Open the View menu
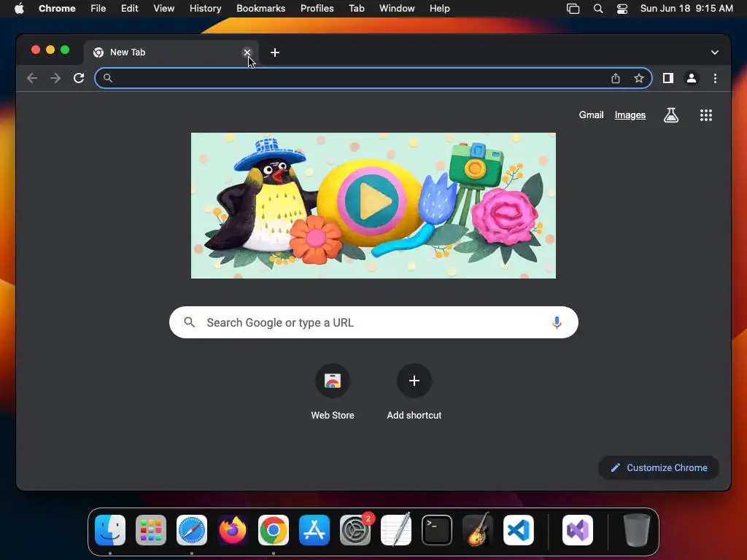Viewport: 747px width, 560px height. click(x=164, y=9)
